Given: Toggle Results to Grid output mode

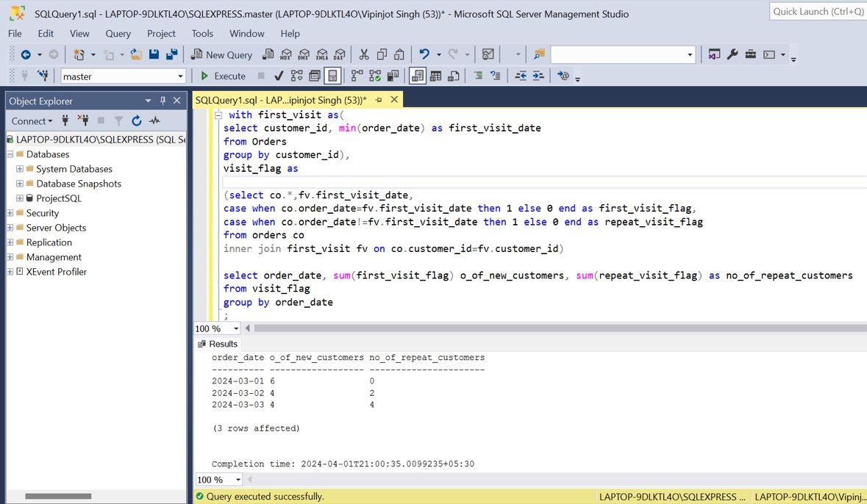Looking at the screenshot, I should pyautogui.click(x=435, y=76).
